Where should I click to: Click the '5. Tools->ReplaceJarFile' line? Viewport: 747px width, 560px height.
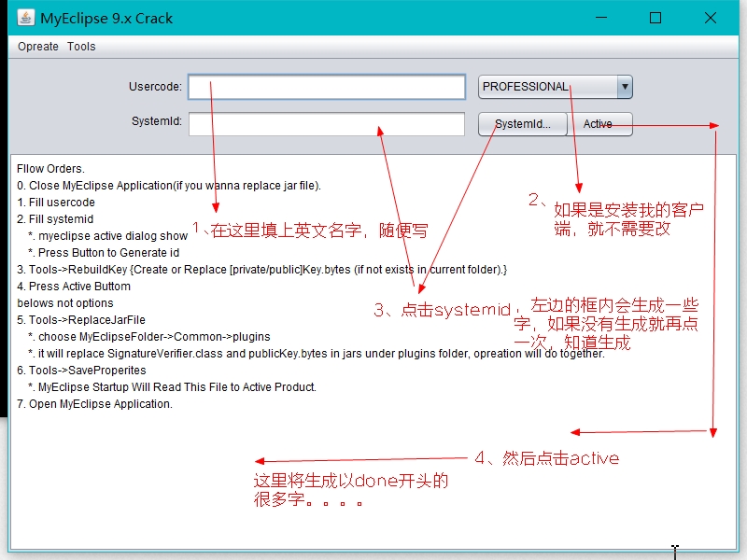pos(81,320)
